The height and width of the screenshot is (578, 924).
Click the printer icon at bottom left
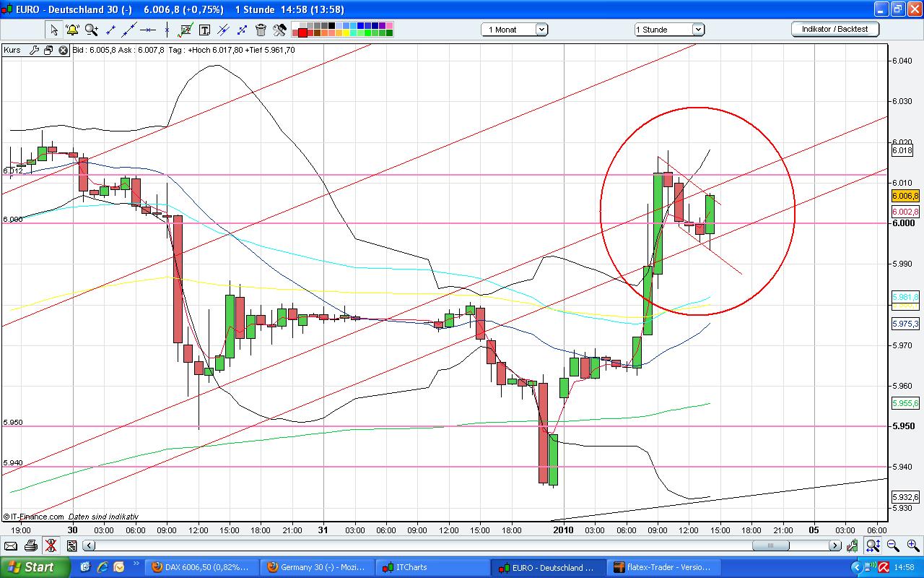(x=30, y=545)
